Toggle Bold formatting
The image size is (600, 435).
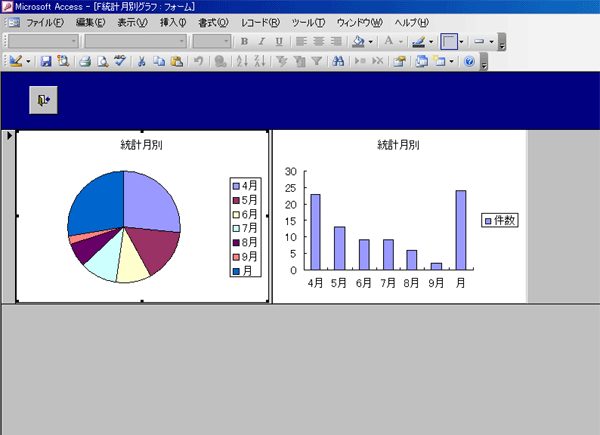click(244, 41)
